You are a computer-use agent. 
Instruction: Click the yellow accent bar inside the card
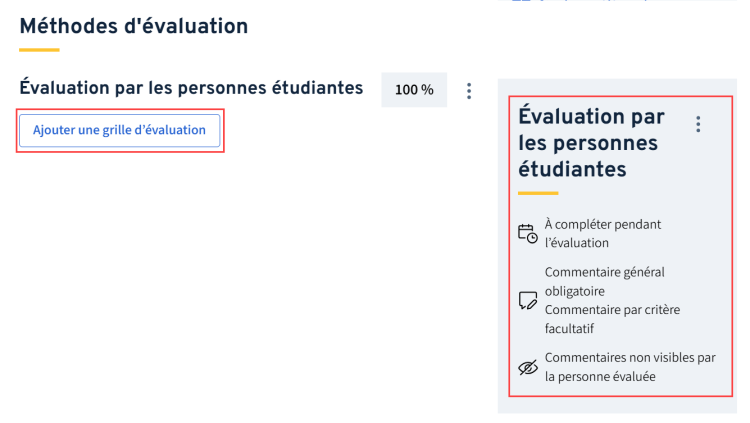538,193
